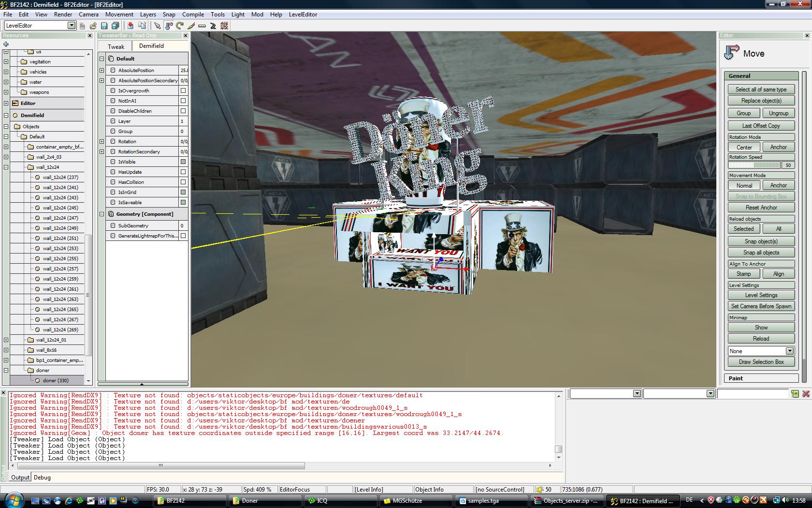Open the LevelEditor mode dropdown
812x508 pixels.
pyautogui.click(x=72, y=26)
